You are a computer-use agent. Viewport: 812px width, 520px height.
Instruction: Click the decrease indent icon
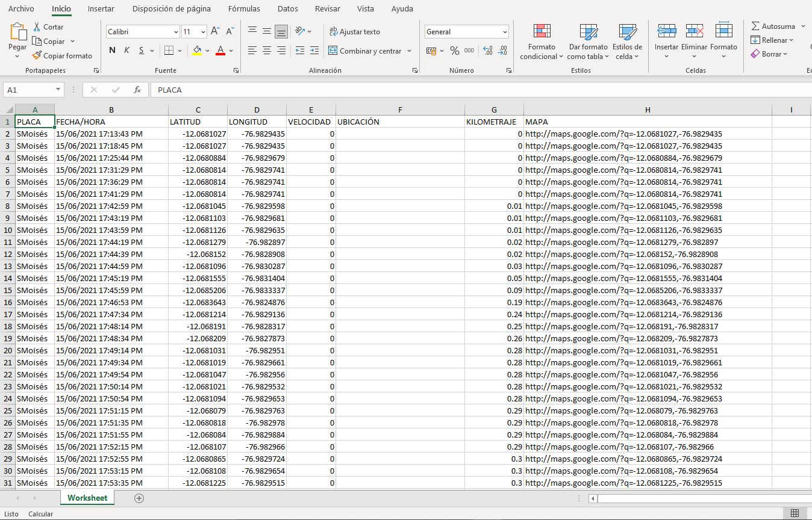pos(300,51)
